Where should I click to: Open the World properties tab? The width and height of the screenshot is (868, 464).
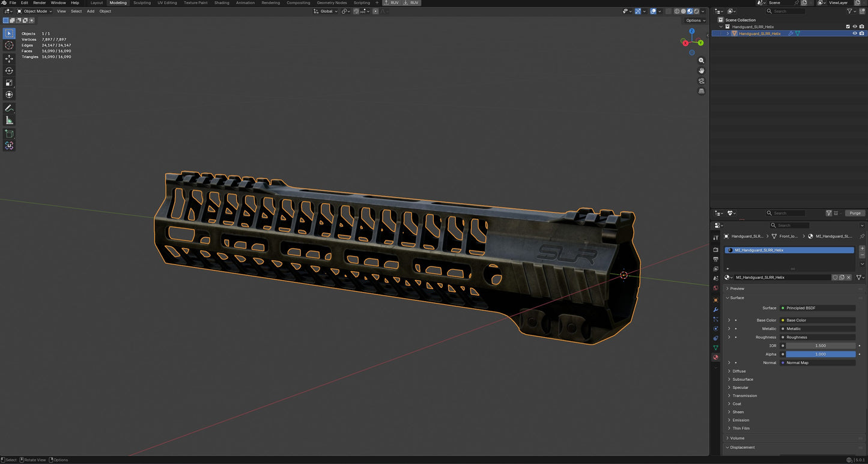click(x=715, y=288)
